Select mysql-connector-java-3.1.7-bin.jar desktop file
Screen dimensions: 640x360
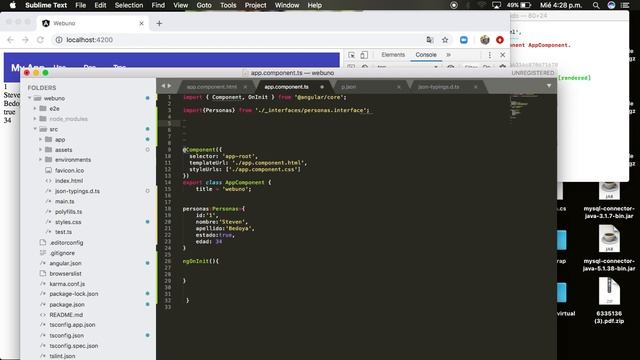click(x=609, y=201)
